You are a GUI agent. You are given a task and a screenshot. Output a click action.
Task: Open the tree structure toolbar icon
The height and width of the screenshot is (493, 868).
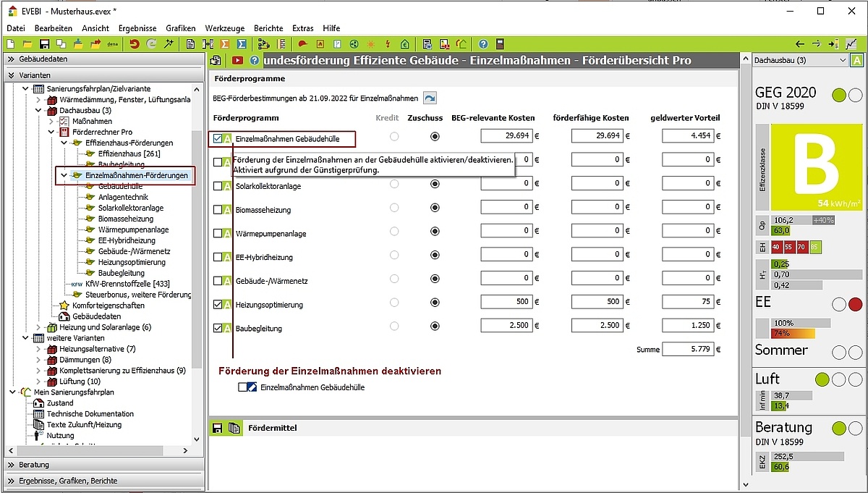coord(264,44)
